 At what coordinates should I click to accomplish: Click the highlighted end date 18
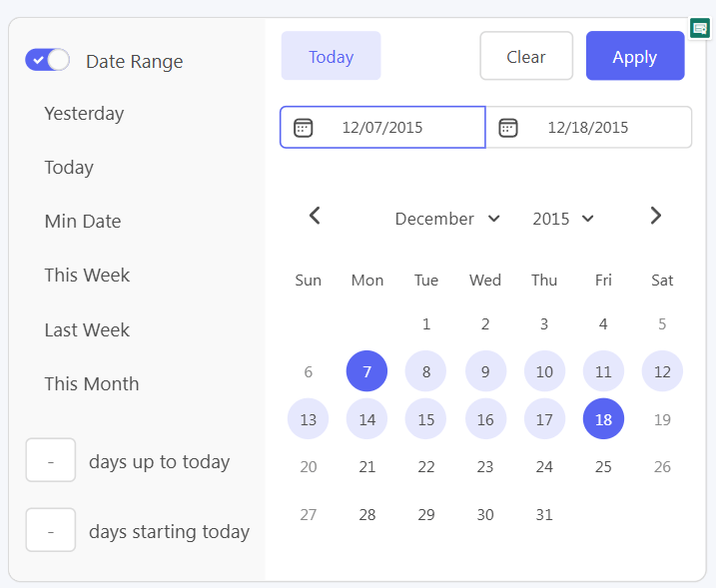click(x=604, y=418)
